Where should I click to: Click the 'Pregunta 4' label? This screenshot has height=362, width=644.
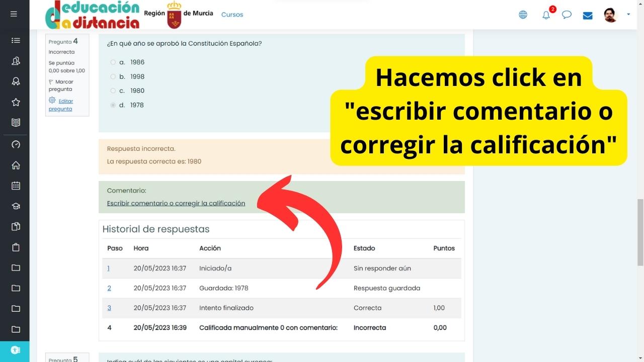point(63,42)
